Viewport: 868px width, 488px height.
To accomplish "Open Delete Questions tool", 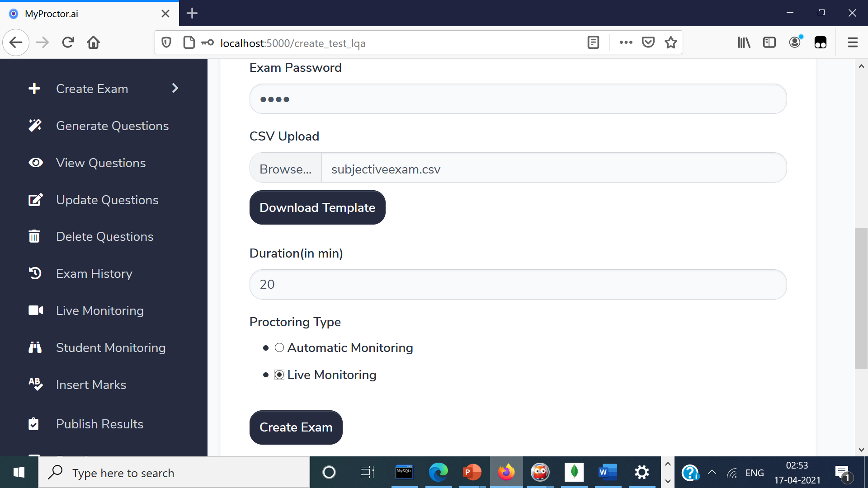I will (105, 237).
